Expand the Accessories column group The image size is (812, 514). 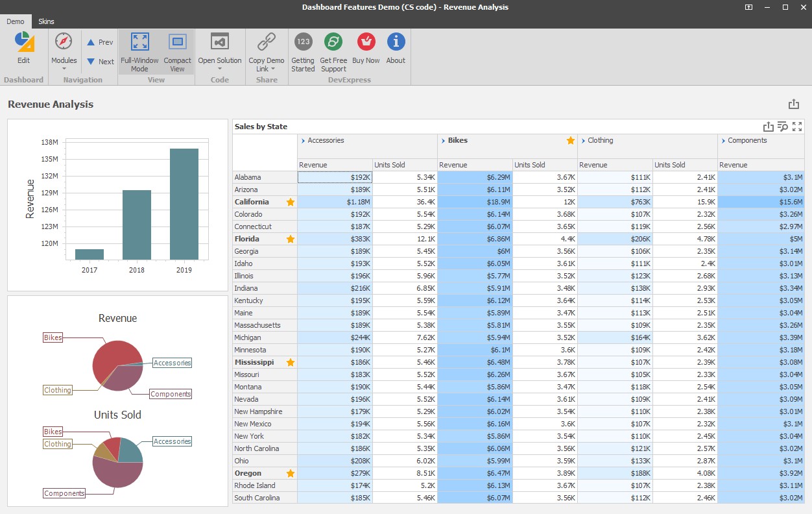coord(302,141)
